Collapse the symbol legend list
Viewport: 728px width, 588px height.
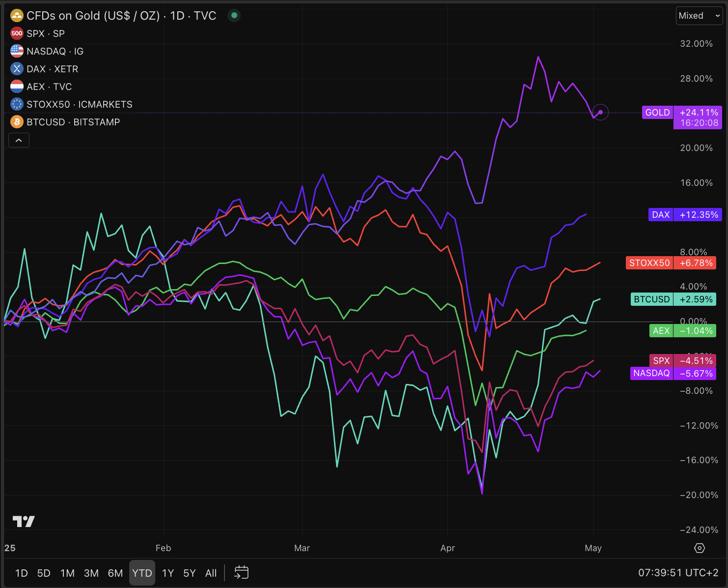point(19,141)
